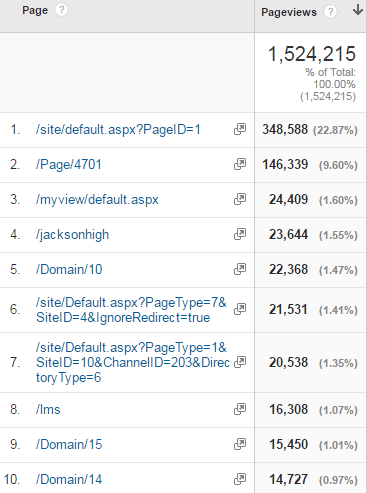Open /Domain/15 external link icon
This screenshot has width=367, height=493.
[x=240, y=444]
